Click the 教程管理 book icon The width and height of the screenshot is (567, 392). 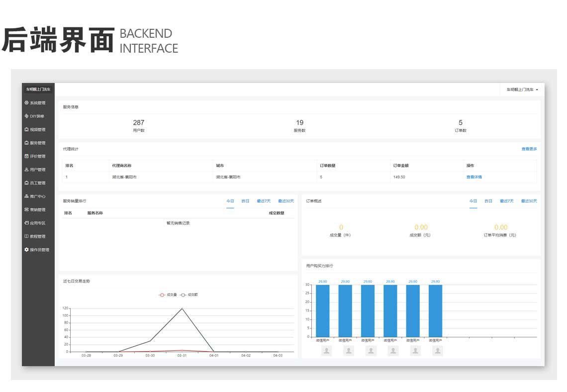(x=26, y=236)
